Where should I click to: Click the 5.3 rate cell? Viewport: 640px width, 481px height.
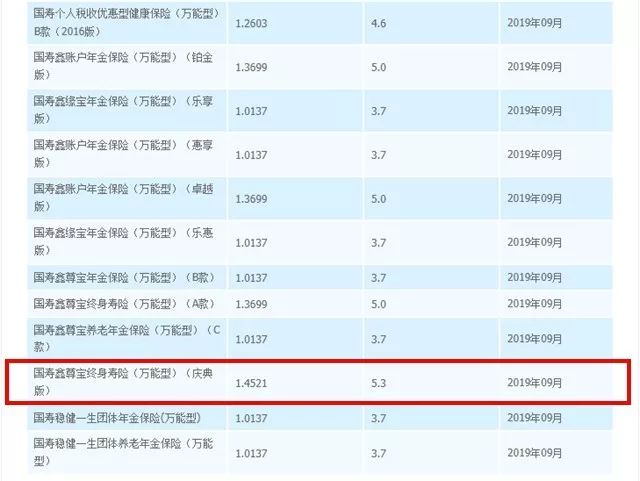pos(378,383)
